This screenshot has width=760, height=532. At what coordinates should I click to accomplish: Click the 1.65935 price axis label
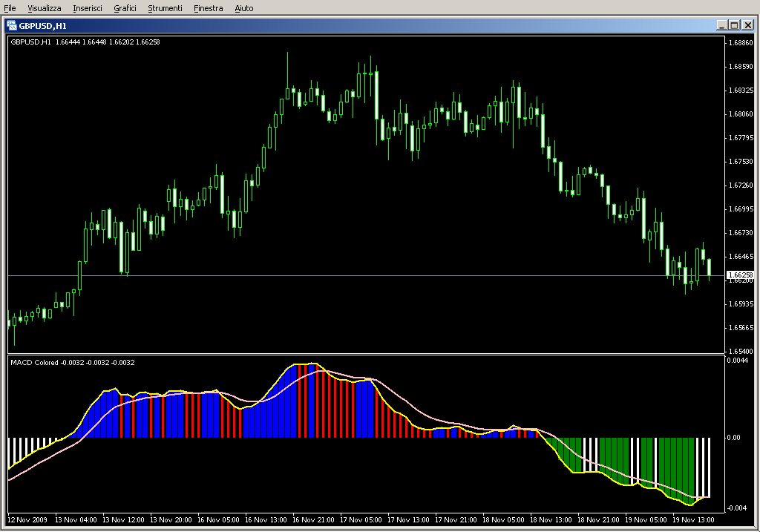tap(741, 303)
